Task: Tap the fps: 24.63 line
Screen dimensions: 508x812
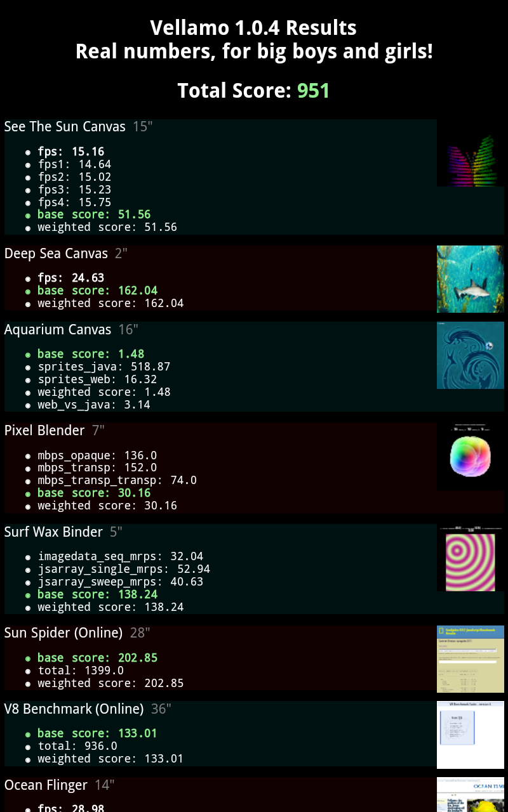Action: (71, 278)
